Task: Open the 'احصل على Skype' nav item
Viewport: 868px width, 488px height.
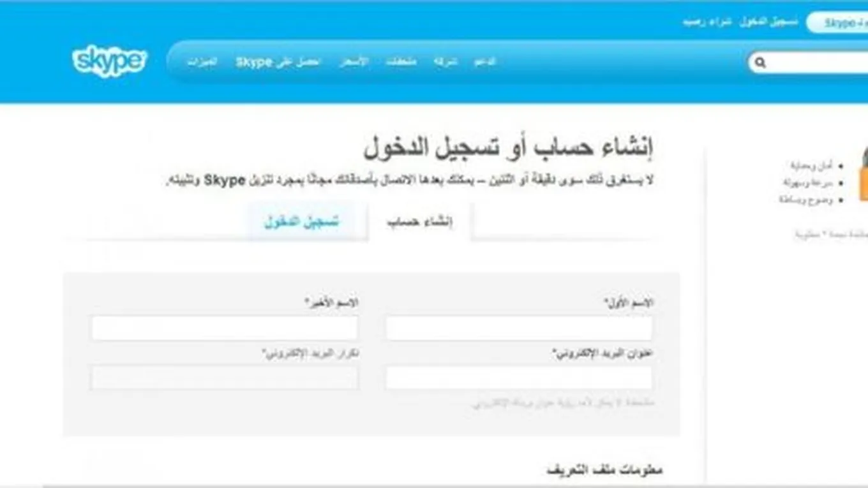Action: tap(278, 62)
